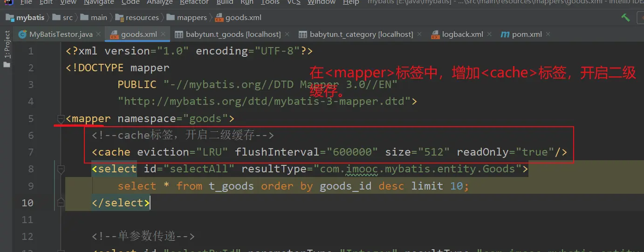This screenshot has width=644, height=252.
Task: Open the Project tool window side button
Action: [7, 49]
